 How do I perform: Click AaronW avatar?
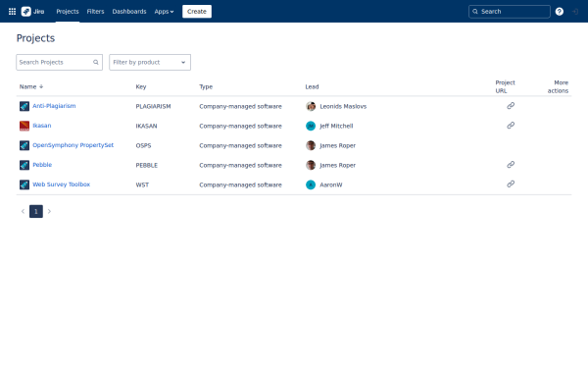coord(311,184)
